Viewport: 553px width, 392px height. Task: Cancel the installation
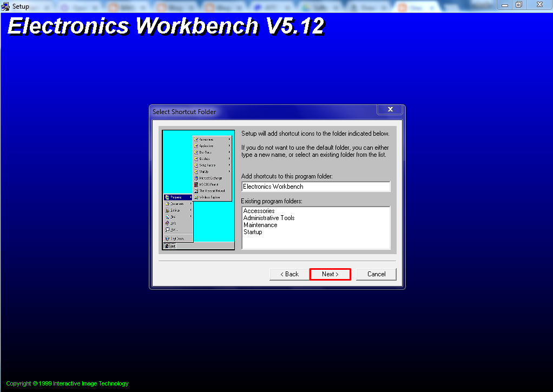(376, 274)
